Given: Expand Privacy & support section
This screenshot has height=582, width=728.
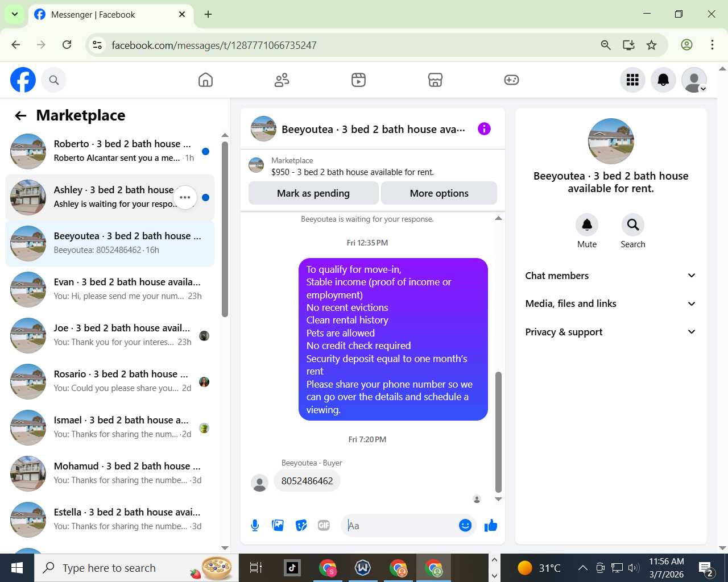Looking at the screenshot, I should [x=611, y=332].
